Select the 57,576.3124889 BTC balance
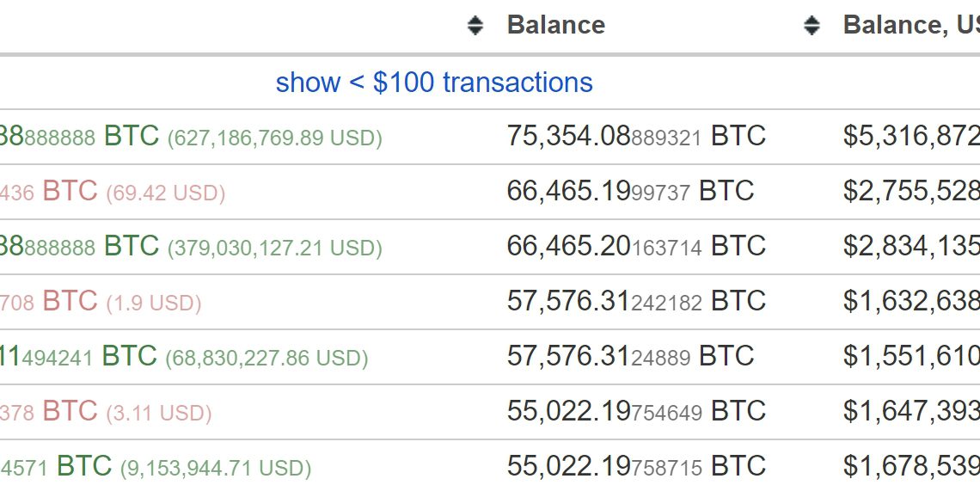This screenshot has height=491, width=980. point(630,357)
